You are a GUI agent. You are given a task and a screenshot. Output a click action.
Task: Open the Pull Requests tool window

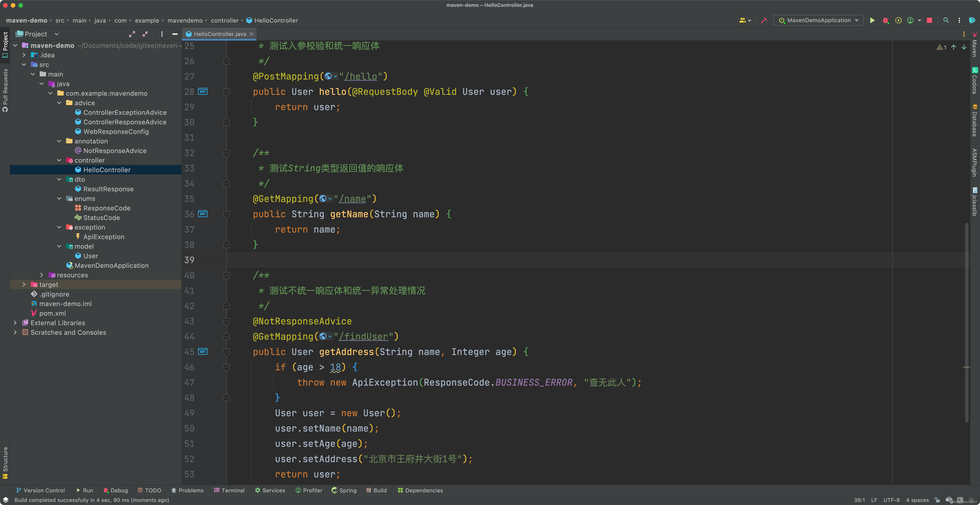5,90
